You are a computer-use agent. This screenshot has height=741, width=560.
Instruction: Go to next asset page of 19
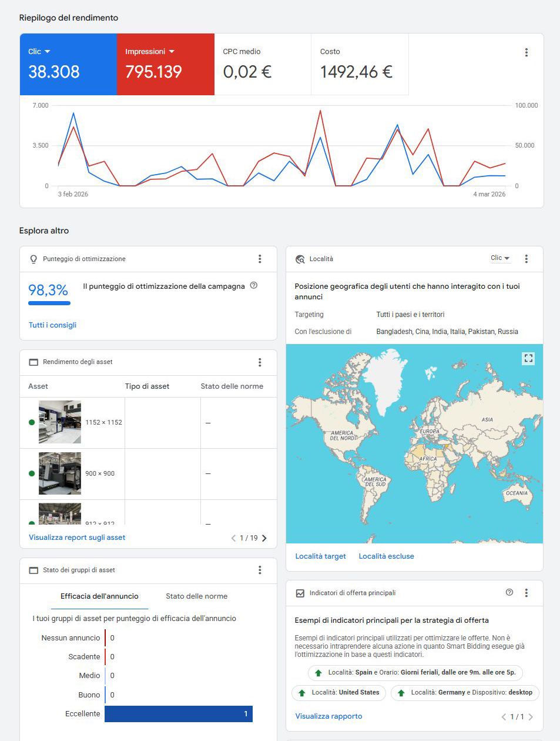264,538
